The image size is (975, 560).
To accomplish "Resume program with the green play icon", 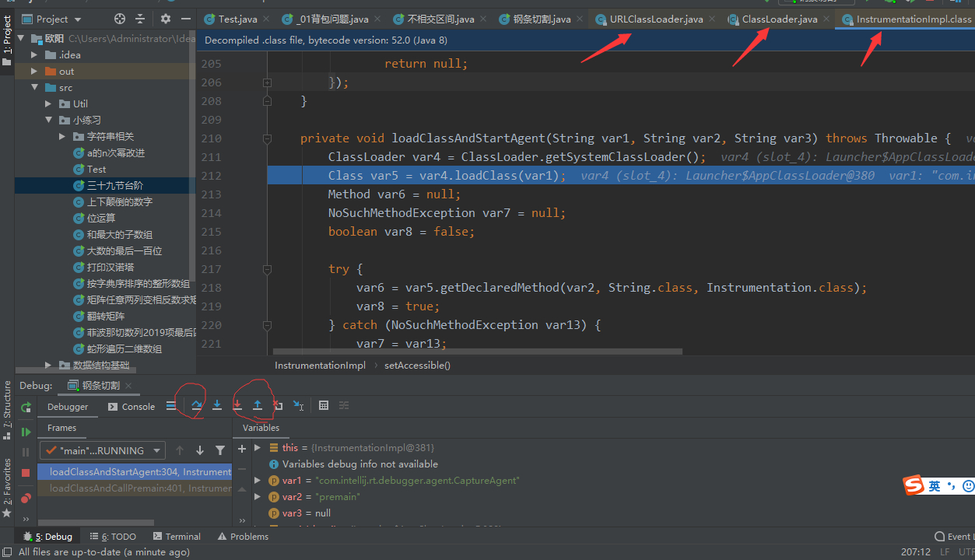I will click(x=26, y=432).
